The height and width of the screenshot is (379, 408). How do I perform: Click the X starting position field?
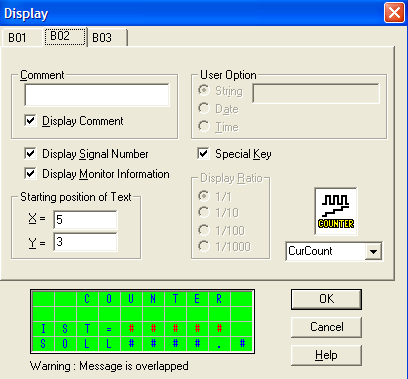coord(85,220)
